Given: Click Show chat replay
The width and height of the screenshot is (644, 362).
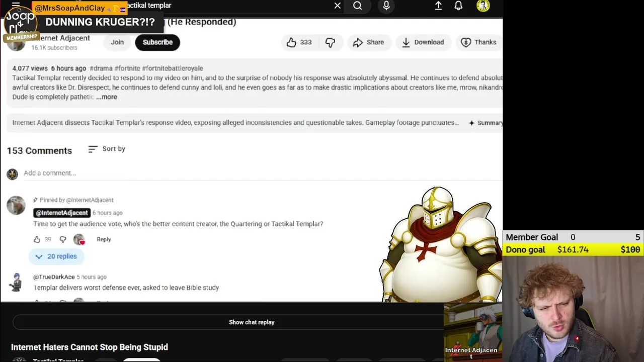Looking at the screenshot, I should [252, 322].
